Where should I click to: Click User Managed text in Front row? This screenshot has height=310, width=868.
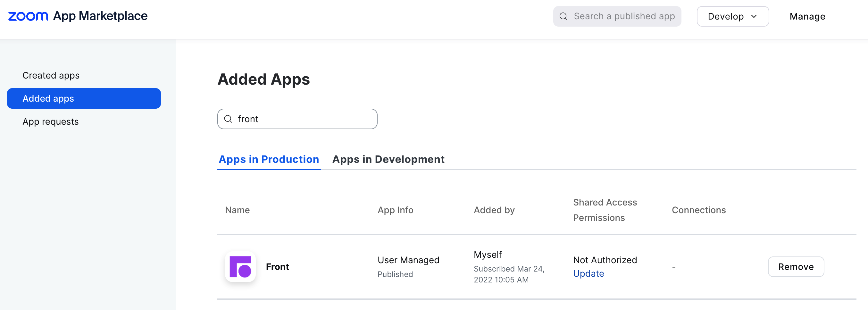point(408,260)
